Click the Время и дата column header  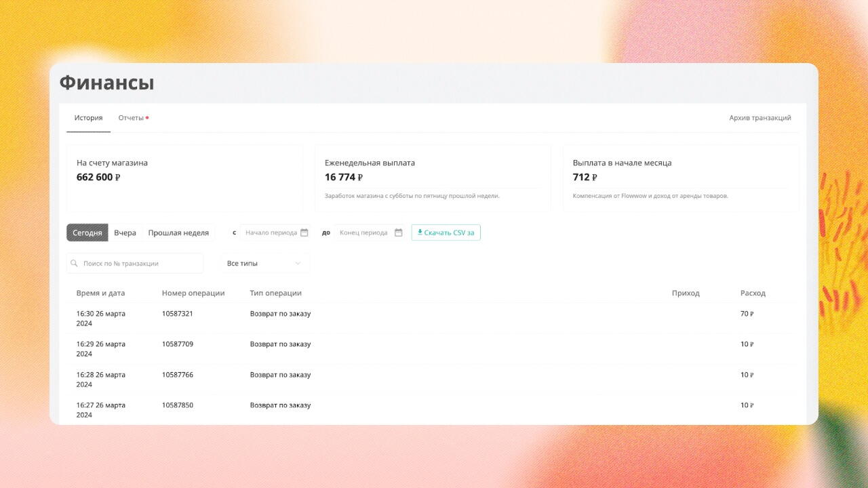(100, 293)
